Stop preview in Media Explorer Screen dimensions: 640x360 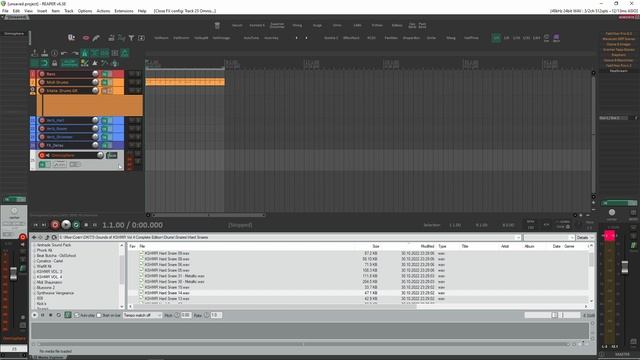[51, 315]
